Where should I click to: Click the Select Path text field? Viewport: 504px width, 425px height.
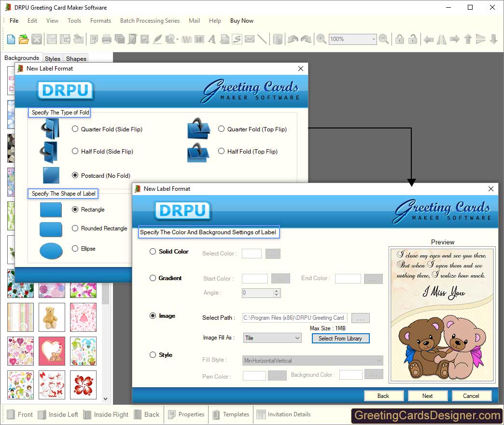(295, 318)
